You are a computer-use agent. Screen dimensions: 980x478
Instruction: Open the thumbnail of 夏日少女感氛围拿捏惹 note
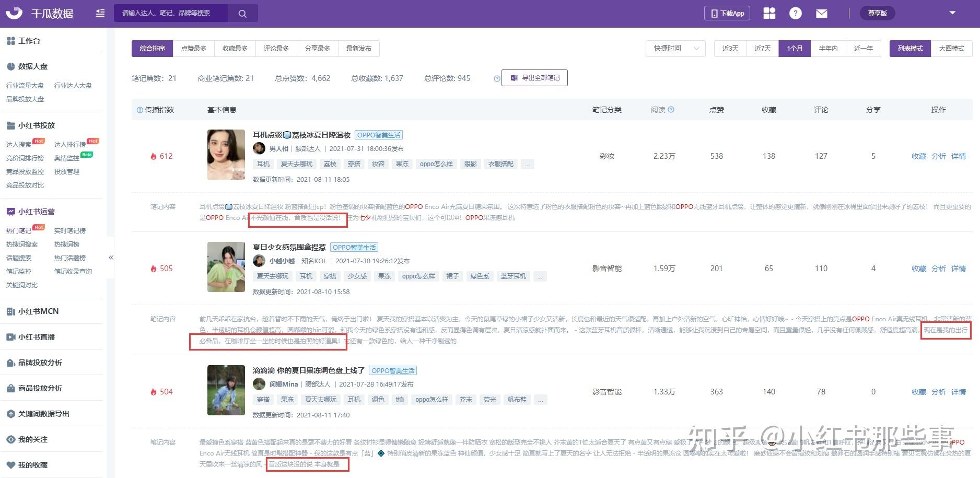point(226,267)
